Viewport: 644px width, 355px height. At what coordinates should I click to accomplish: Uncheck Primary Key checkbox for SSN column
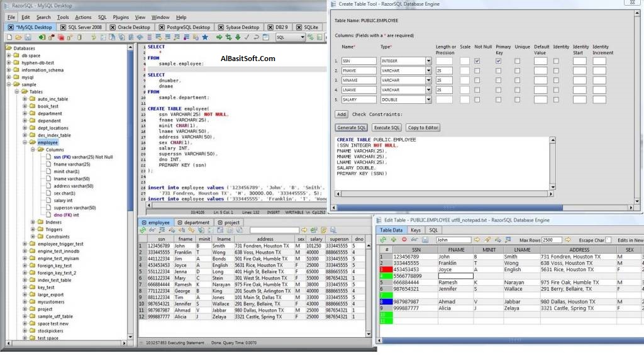tap(498, 61)
